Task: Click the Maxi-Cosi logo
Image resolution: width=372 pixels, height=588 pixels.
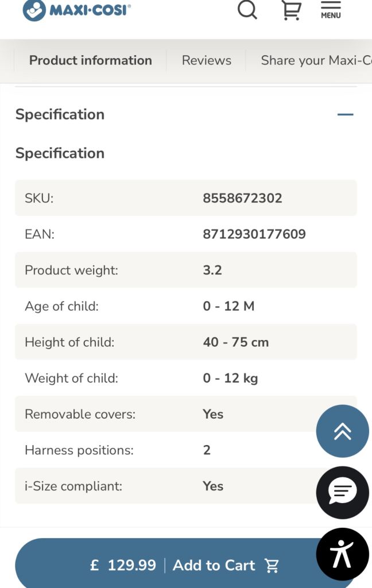Action: click(x=76, y=10)
